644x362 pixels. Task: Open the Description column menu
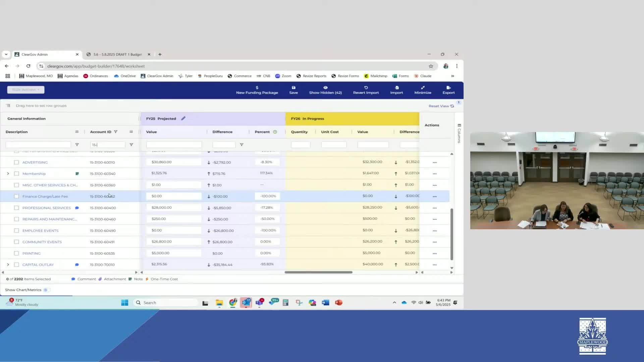coord(77,132)
